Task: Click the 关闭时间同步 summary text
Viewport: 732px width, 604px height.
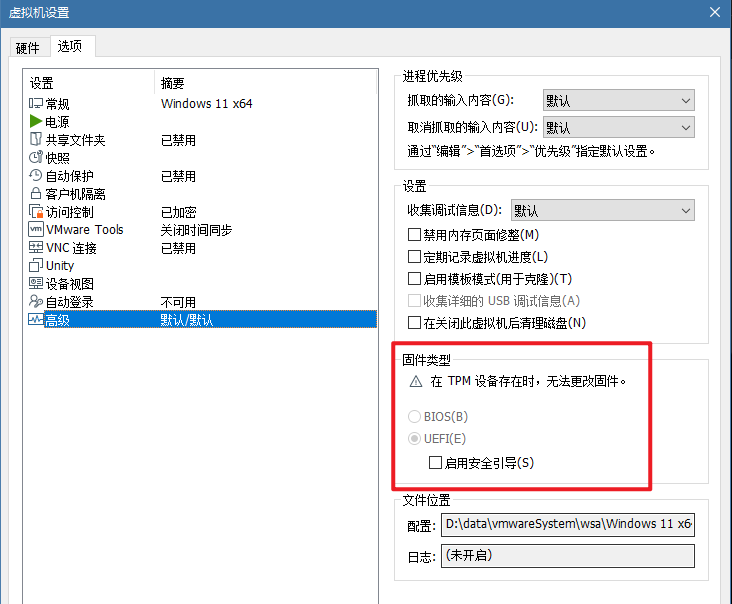Action: coord(196,230)
